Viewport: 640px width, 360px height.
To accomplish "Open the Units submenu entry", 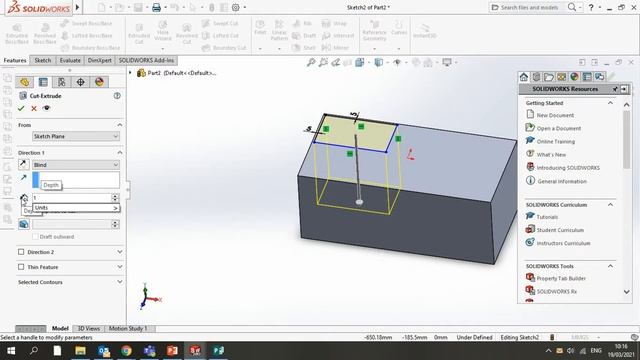I will click(76, 208).
